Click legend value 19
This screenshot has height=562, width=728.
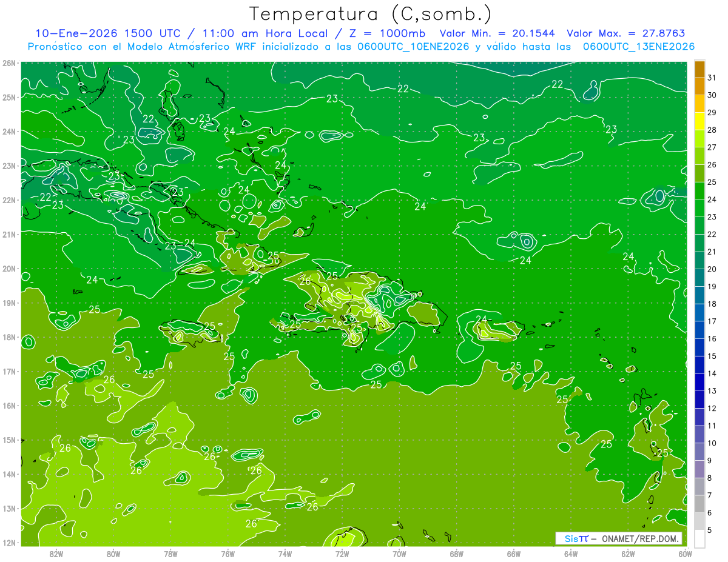coord(712,287)
